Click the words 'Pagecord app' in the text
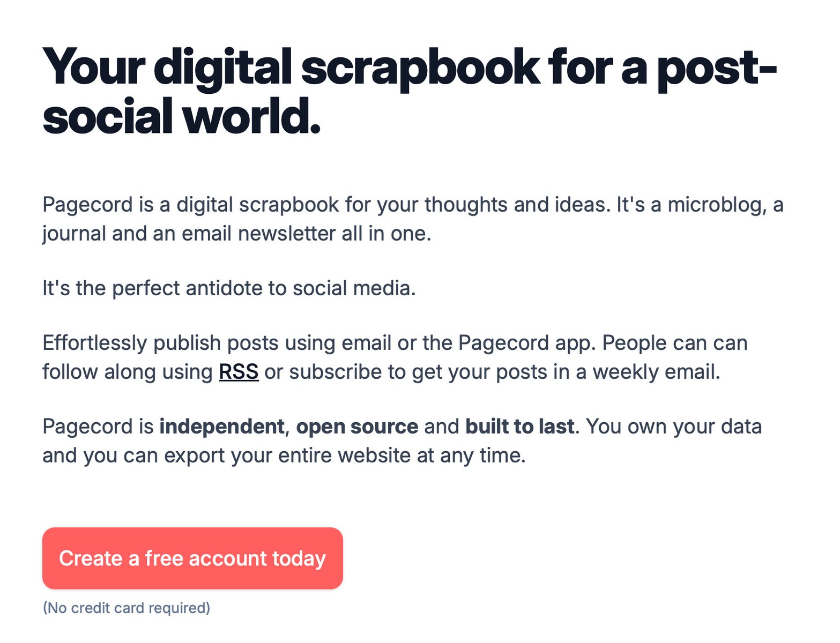Viewport: 840px width, 643px height. pos(526,343)
